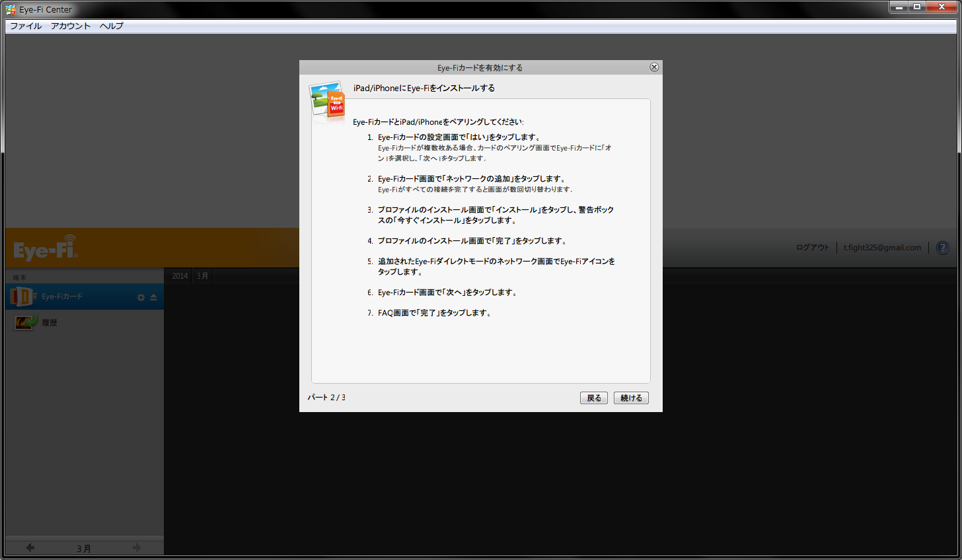The width and height of the screenshot is (962, 560).
Task: Click step 4 完了をタップします instruction
Action: click(x=472, y=241)
